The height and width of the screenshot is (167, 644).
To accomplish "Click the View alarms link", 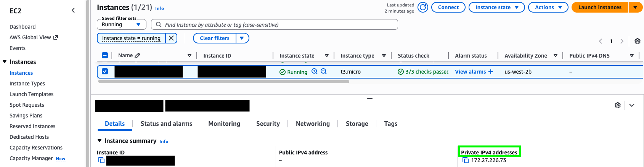I will [471, 72].
